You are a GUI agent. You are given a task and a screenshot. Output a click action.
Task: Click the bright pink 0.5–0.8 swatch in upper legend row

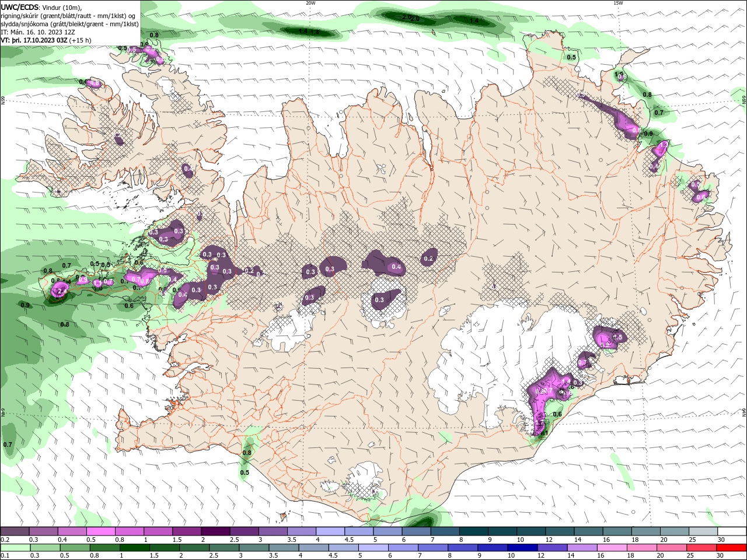click(x=100, y=531)
